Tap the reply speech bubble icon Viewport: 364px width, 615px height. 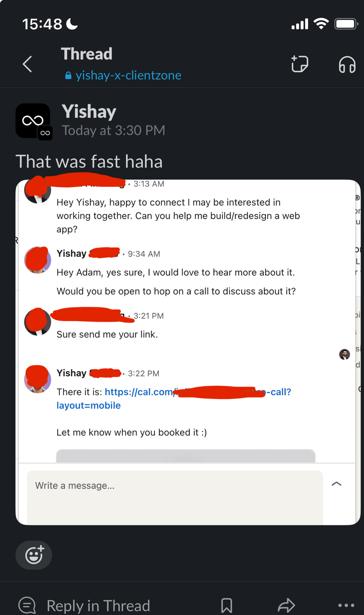tap(27, 605)
